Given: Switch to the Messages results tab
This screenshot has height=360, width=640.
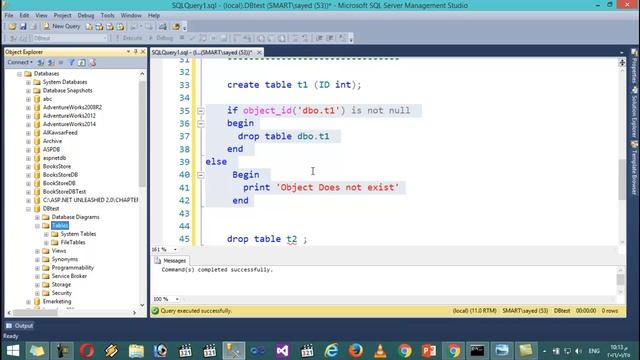Looking at the screenshot, I should pos(170,260).
